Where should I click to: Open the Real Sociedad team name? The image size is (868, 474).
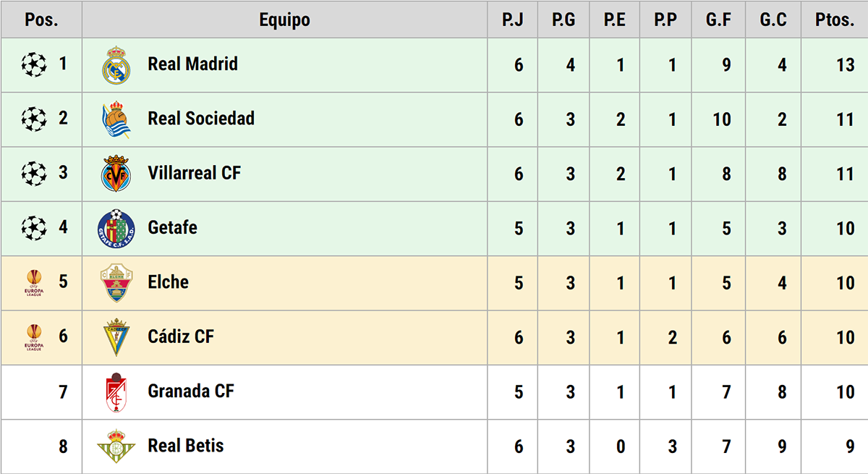(201, 119)
